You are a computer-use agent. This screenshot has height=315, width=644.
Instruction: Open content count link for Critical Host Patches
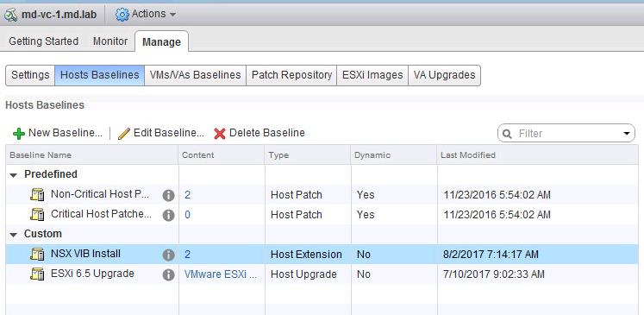pos(187,215)
